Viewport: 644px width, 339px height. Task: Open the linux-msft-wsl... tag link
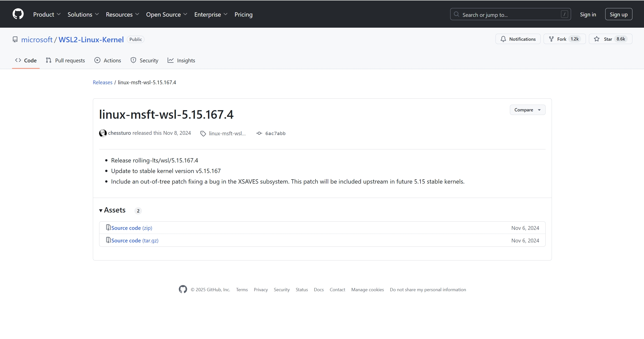point(227,134)
